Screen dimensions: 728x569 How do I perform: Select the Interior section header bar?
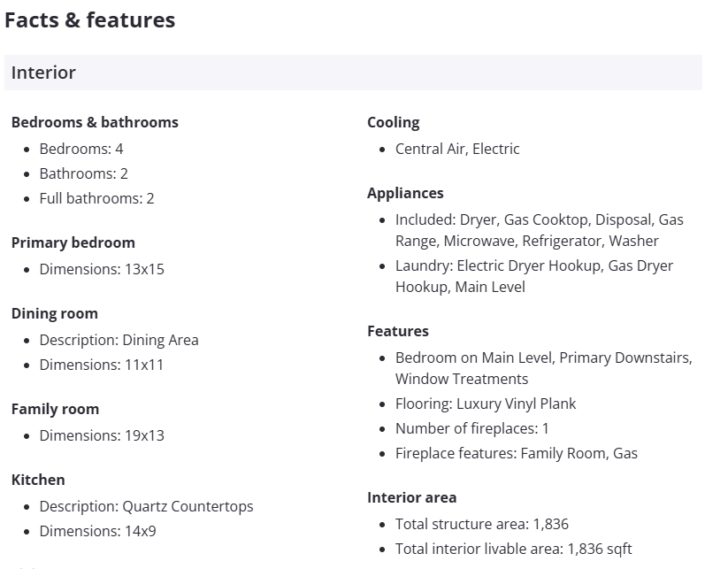(353, 73)
